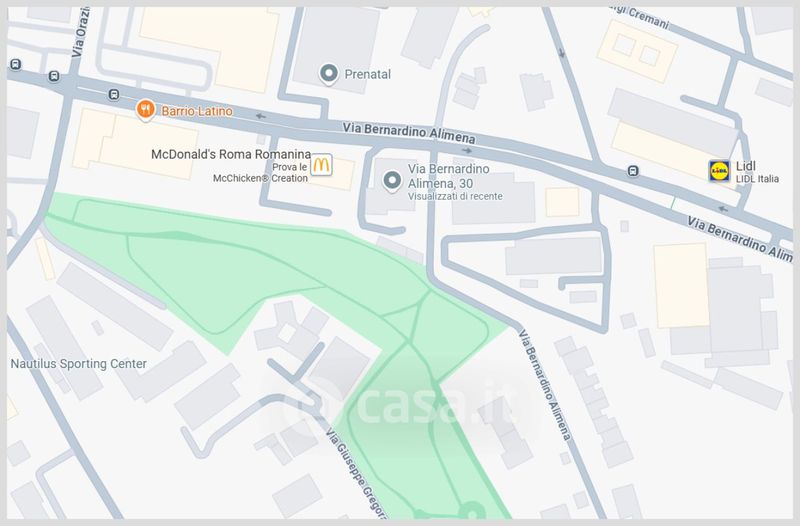Viewport: 800px width, 526px height.
Task: Click the Lidl store logo icon
Action: point(719,171)
